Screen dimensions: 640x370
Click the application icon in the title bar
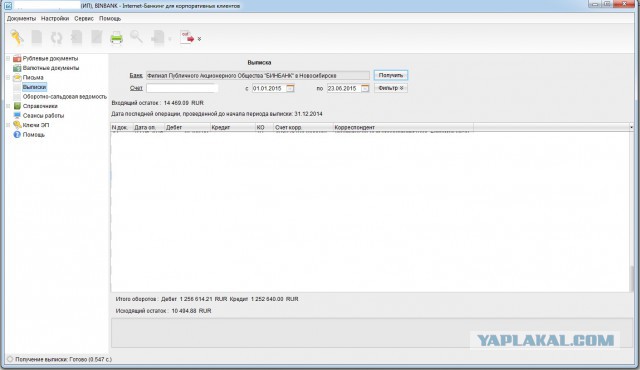click(8, 6)
